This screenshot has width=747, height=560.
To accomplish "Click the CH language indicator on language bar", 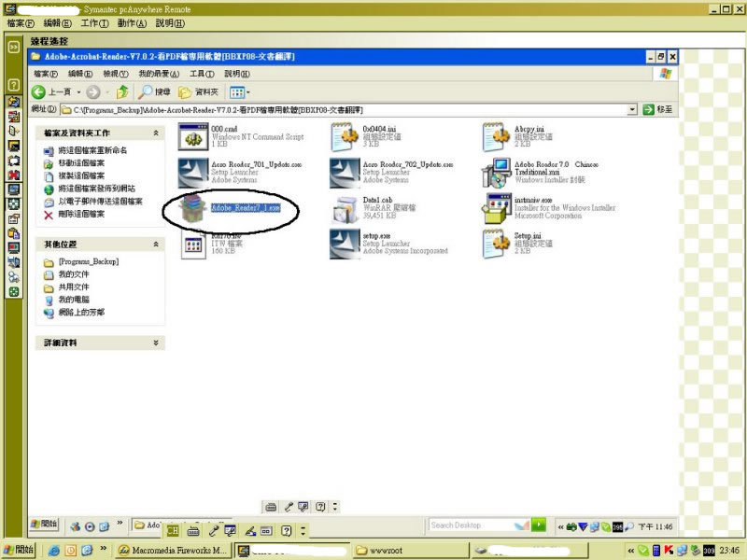I will [173, 530].
